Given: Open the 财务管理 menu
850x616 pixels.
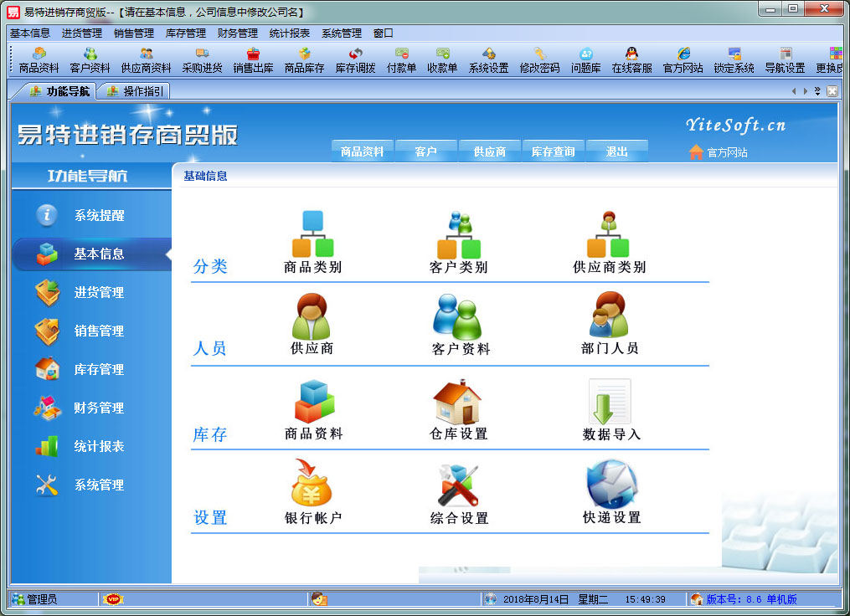Looking at the screenshot, I should tap(238, 33).
